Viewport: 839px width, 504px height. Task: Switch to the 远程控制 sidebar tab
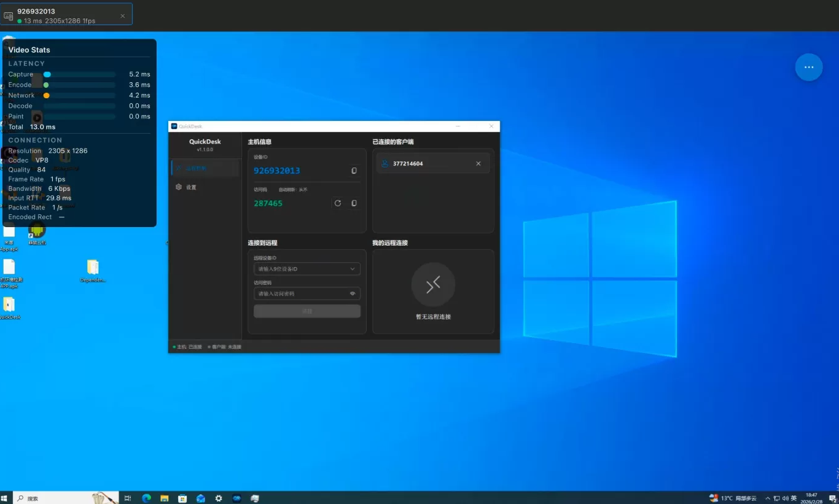[205, 168]
